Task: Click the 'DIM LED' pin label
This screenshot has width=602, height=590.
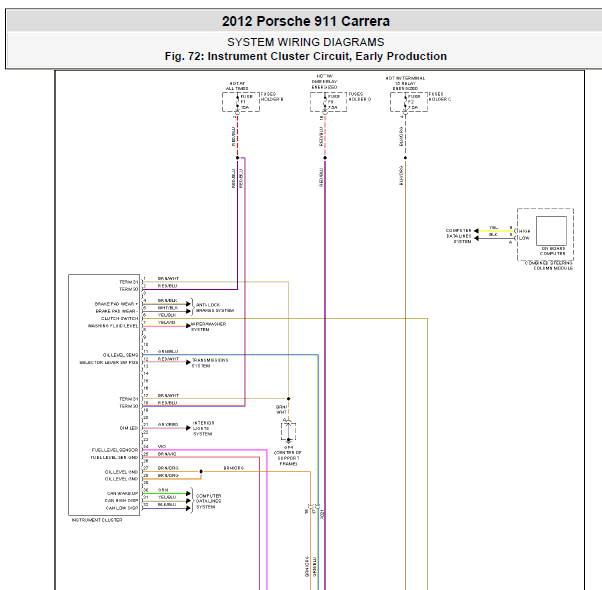Action: pyautogui.click(x=129, y=428)
